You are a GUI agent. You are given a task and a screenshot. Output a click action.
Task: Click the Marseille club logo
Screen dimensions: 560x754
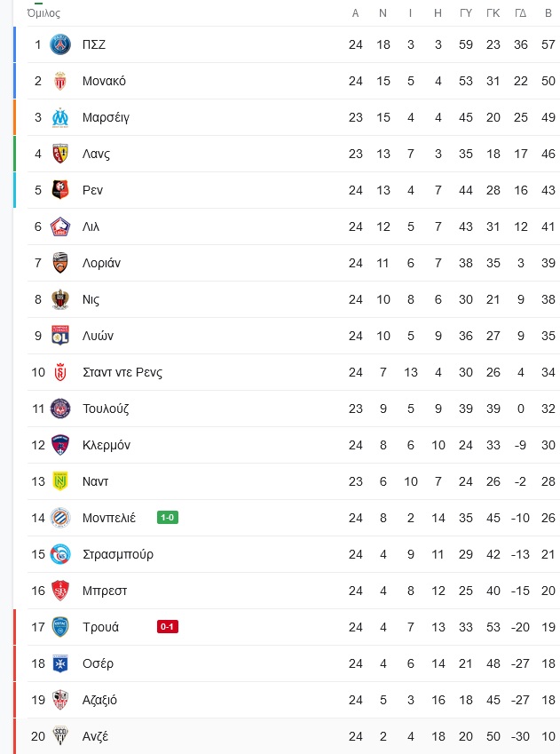pyautogui.click(x=60, y=117)
